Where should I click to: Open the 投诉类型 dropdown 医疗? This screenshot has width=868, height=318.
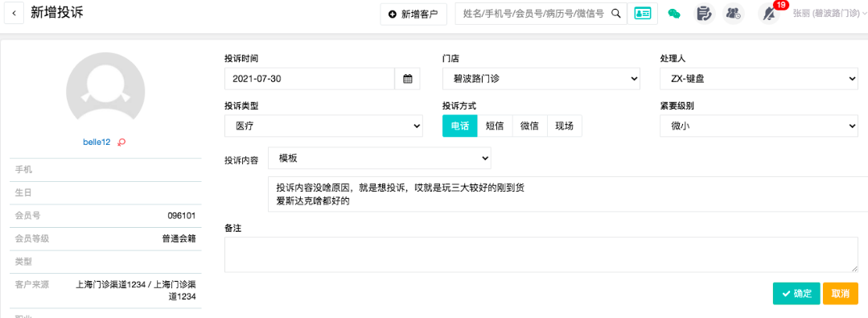[x=324, y=126]
